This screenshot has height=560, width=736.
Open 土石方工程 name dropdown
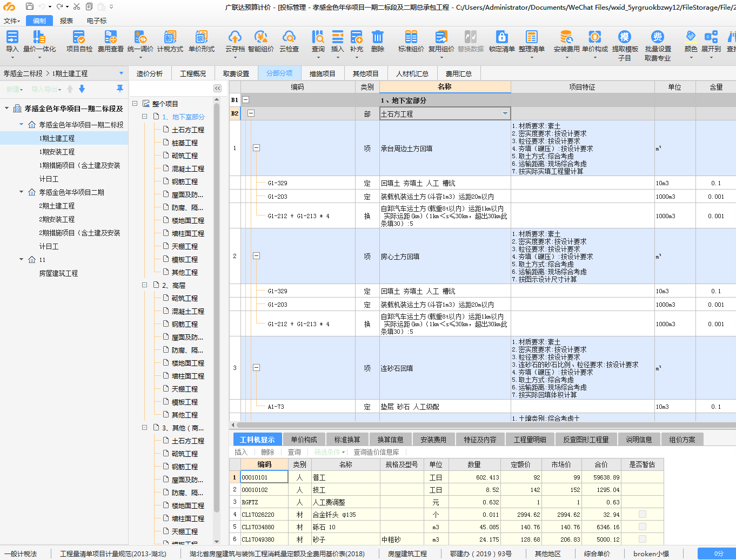click(505, 113)
